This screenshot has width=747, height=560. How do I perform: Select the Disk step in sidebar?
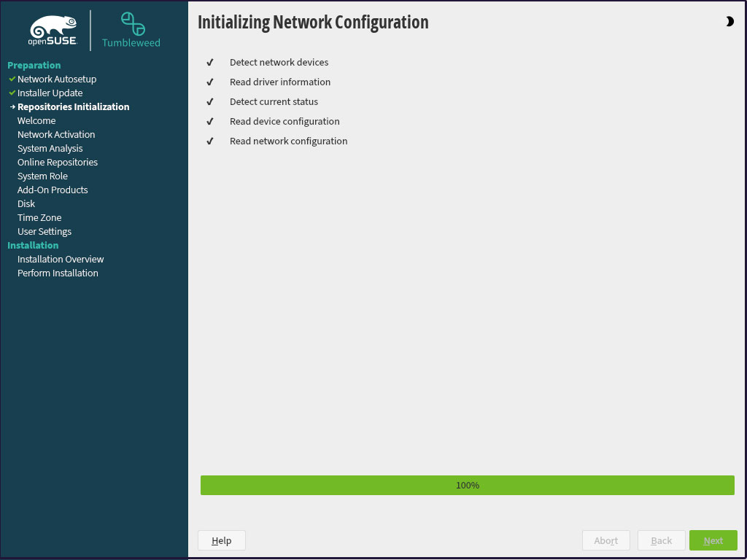26,203
